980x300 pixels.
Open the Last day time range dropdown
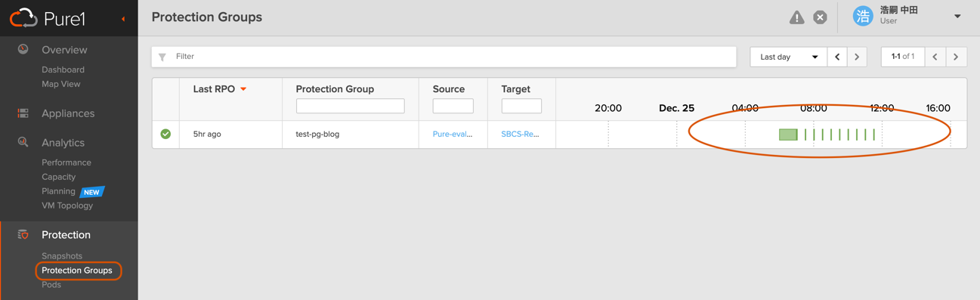788,57
